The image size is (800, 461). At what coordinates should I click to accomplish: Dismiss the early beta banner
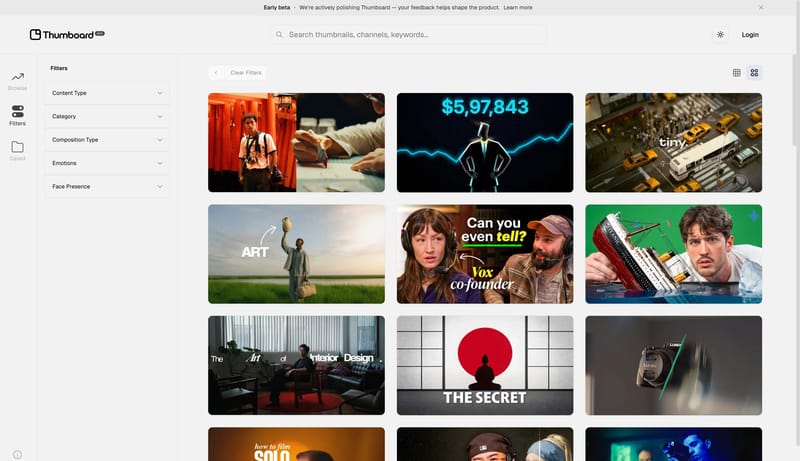tap(761, 8)
